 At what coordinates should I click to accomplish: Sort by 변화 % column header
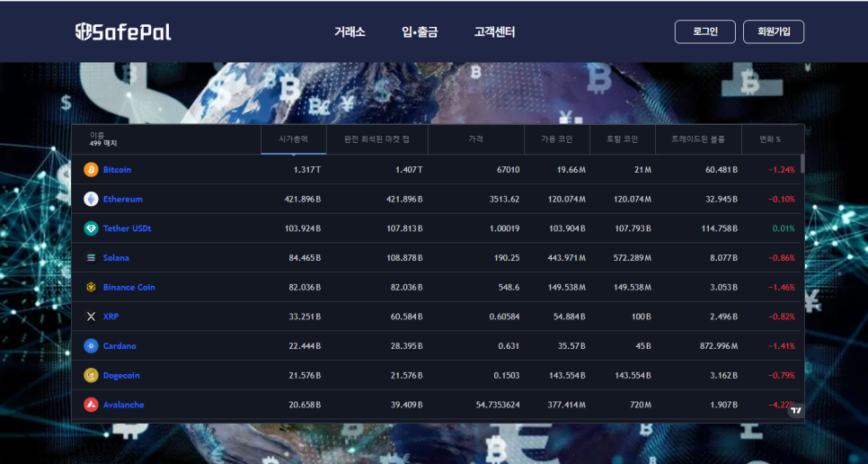[x=771, y=139]
